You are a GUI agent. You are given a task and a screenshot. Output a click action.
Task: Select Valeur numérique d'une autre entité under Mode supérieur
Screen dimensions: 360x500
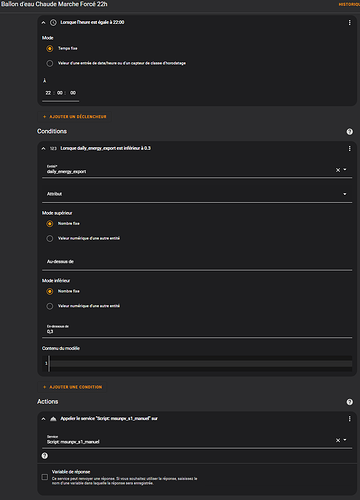pos(50,238)
